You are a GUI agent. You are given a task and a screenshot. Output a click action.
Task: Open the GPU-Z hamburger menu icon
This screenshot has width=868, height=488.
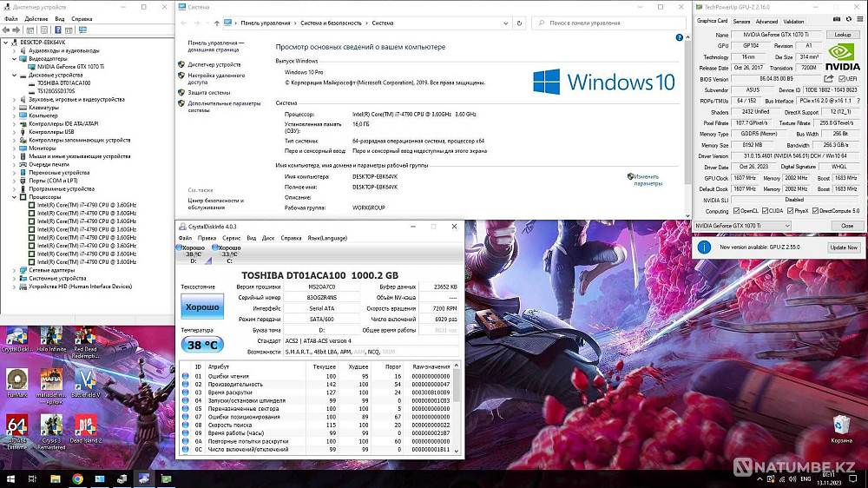click(859, 19)
